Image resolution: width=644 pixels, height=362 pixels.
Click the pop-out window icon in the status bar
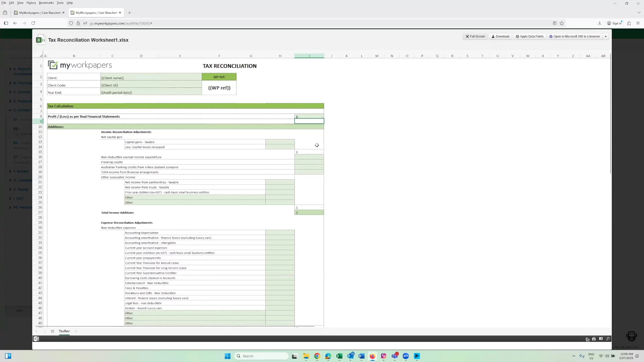click(608, 339)
